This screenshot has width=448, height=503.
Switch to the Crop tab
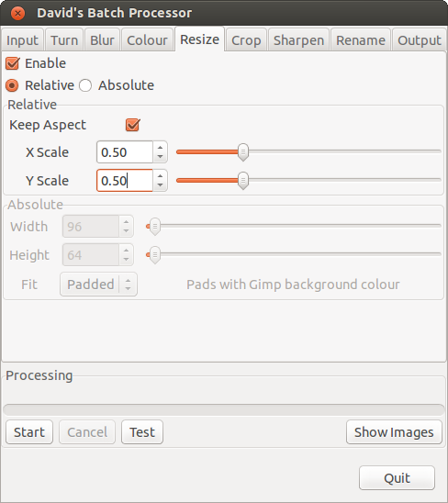(x=246, y=40)
